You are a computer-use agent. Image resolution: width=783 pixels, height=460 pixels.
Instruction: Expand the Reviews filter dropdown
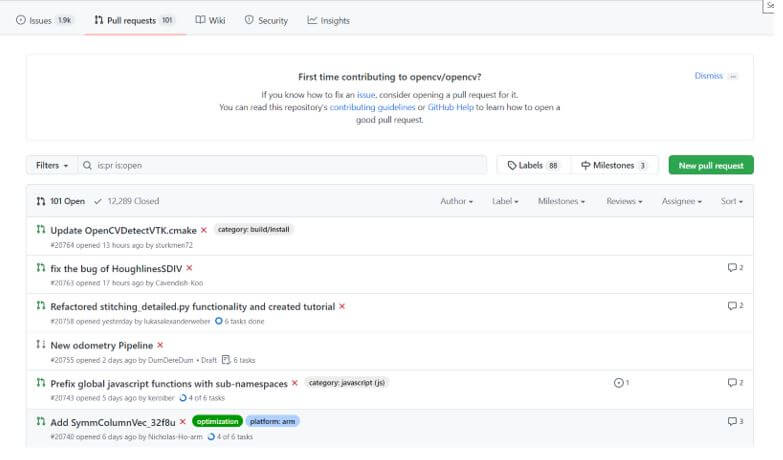coord(624,201)
